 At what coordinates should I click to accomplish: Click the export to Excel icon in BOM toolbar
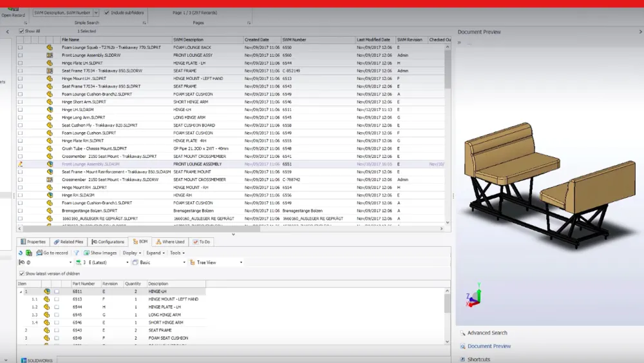29,253
